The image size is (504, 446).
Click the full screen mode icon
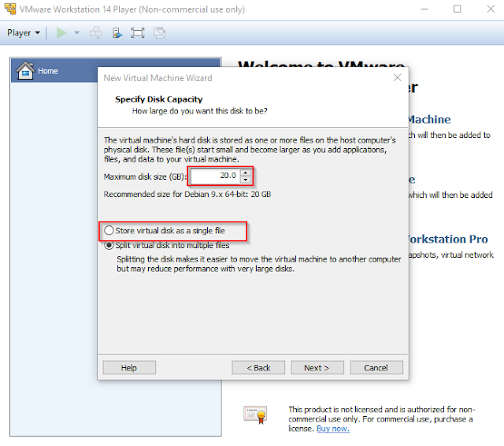138,33
